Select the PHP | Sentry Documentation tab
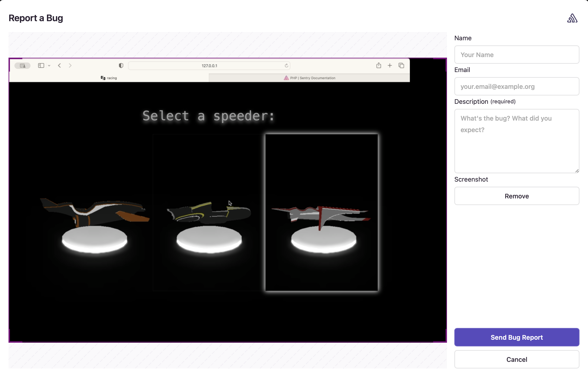Image resolution: width=588 pixels, height=377 pixels. (x=309, y=78)
